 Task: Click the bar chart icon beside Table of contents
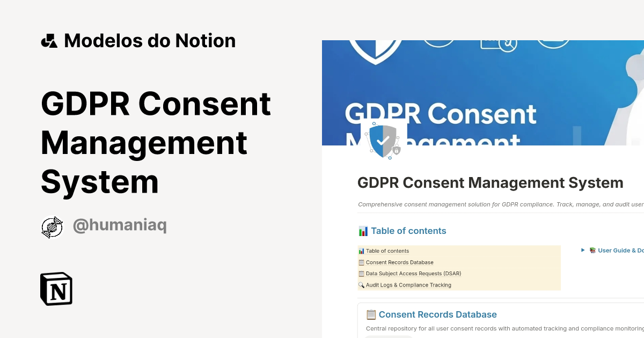tap(362, 231)
